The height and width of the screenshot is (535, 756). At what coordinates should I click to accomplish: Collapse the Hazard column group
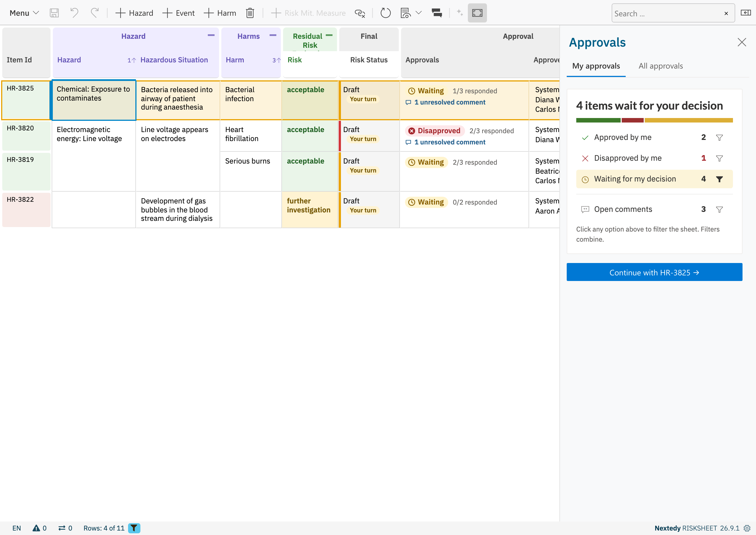(211, 35)
